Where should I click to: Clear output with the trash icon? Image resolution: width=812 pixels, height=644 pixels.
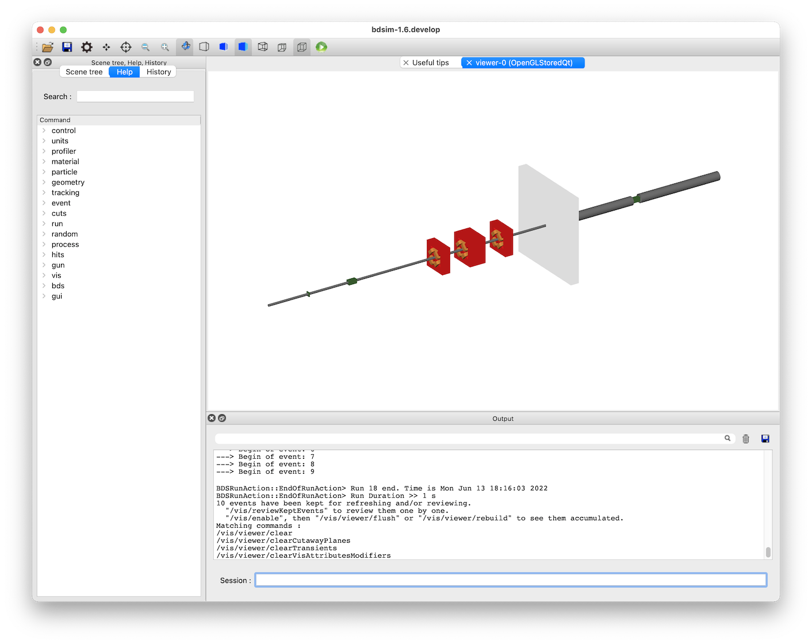[746, 439]
